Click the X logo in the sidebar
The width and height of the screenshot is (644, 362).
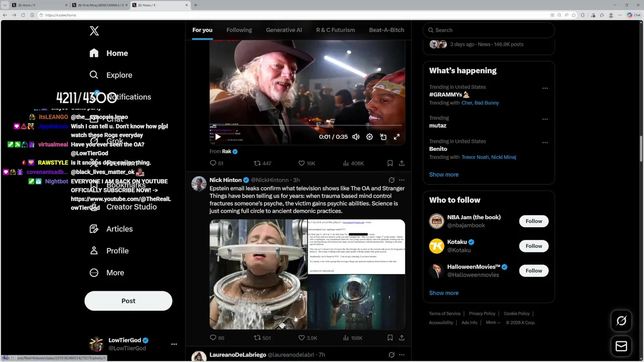pyautogui.click(x=94, y=31)
